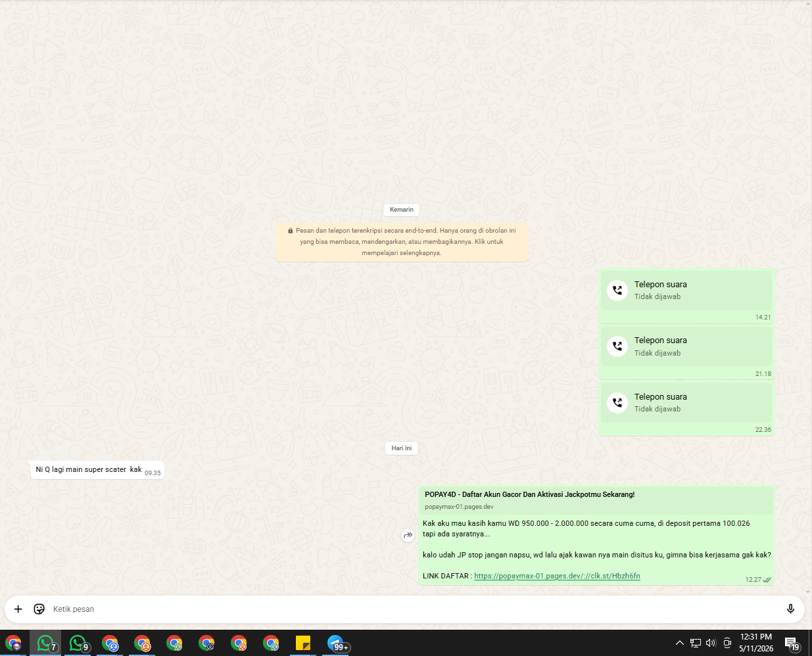Click missed call icon of 14.21 call

click(617, 290)
